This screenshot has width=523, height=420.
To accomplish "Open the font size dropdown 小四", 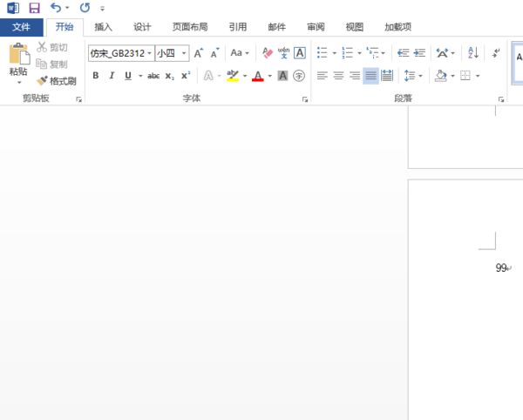I will coord(184,53).
